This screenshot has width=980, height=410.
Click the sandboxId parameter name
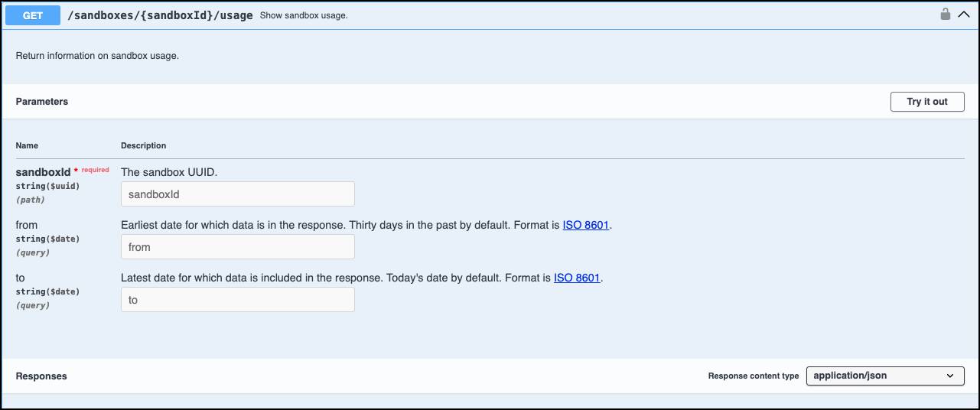pyautogui.click(x=43, y=172)
